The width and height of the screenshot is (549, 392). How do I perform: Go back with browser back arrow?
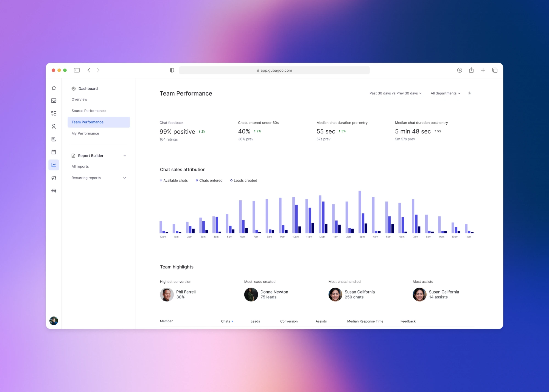(89, 70)
